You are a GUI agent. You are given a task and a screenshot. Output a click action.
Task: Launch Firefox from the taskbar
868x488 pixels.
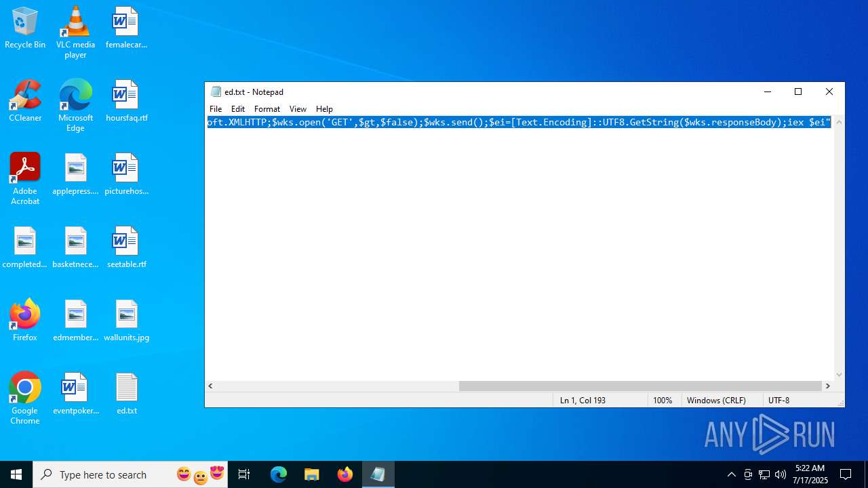[x=345, y=474]
